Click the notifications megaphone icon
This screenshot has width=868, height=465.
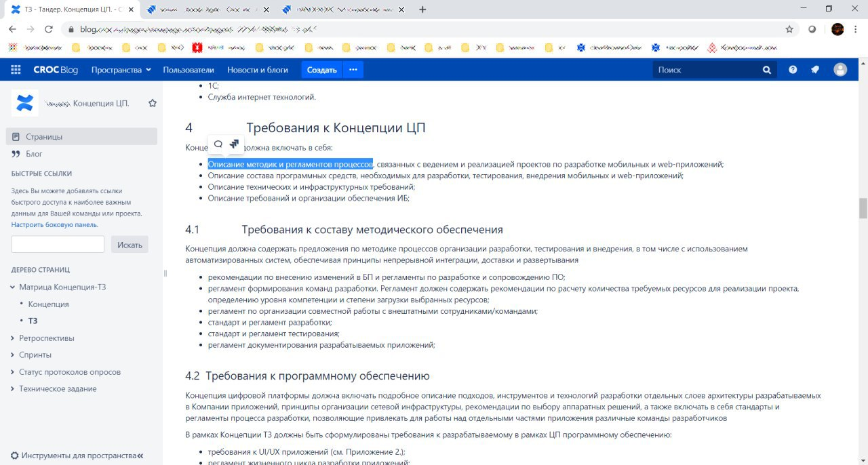tap(814, 69)
